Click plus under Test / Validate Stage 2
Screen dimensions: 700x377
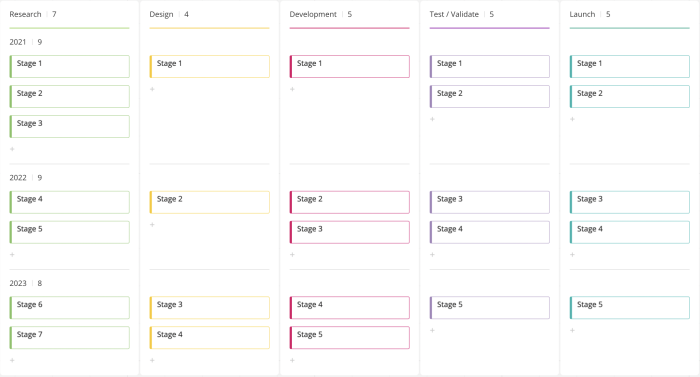432,119
